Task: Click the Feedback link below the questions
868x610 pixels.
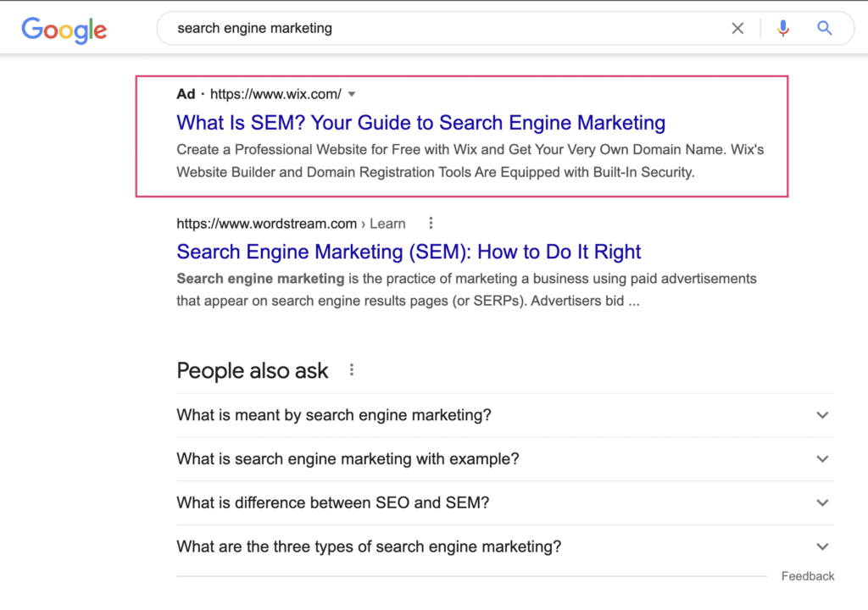Action: click(808, 576)
